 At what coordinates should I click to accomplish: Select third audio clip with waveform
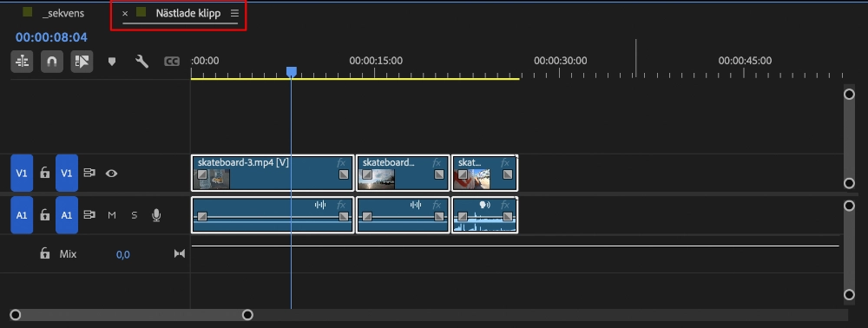click(484, 215)
